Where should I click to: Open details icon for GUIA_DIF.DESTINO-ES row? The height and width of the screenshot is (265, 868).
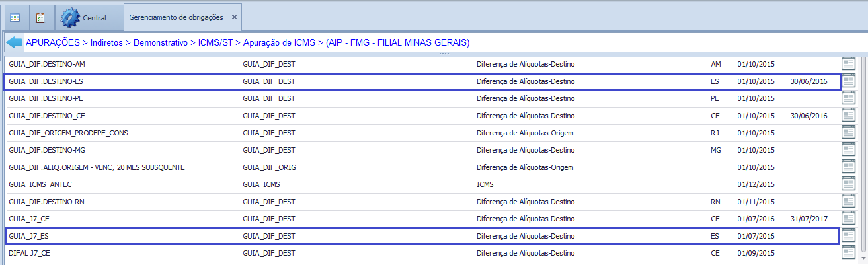(x=848, y=81)
